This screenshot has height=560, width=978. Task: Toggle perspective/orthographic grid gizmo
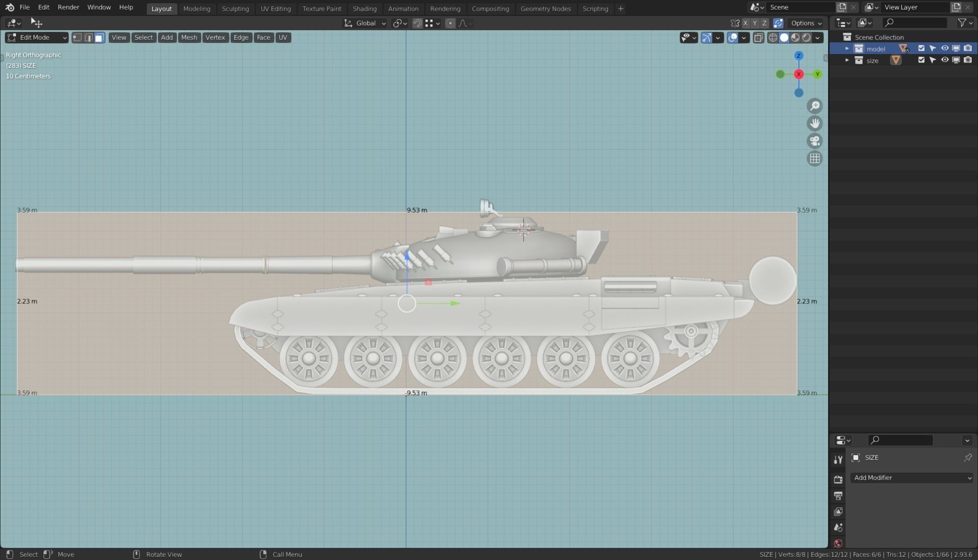tap(815, 158)
